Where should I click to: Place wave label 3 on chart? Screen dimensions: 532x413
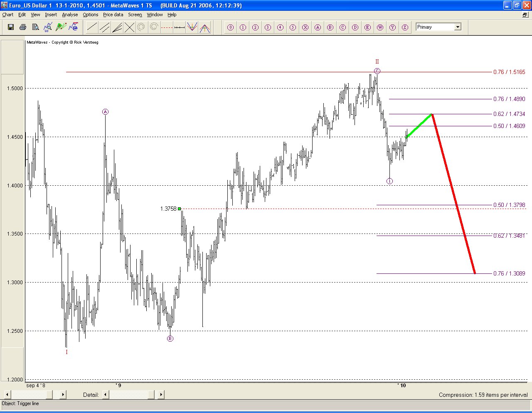point(268,27)
